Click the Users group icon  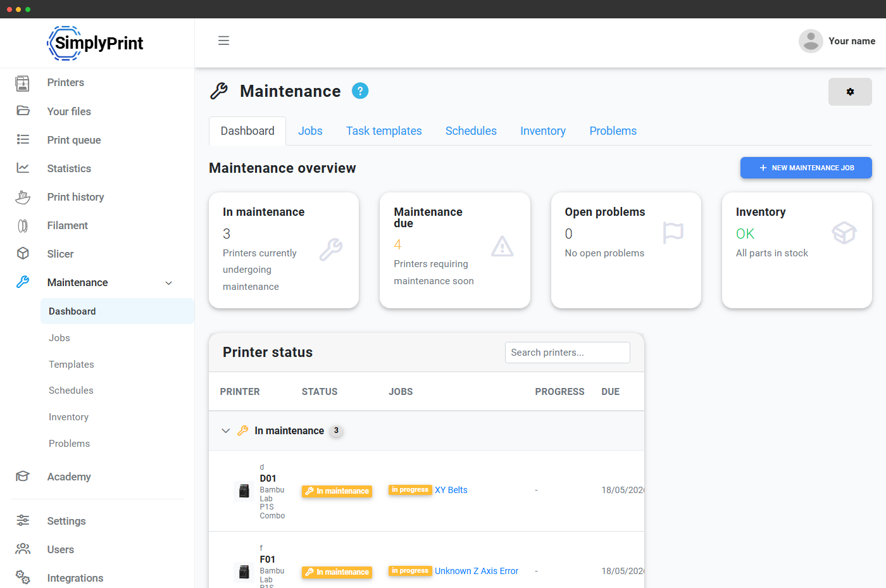23,549
